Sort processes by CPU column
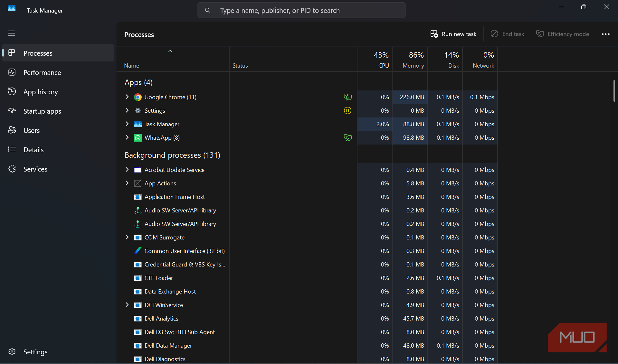 (375, 59)
